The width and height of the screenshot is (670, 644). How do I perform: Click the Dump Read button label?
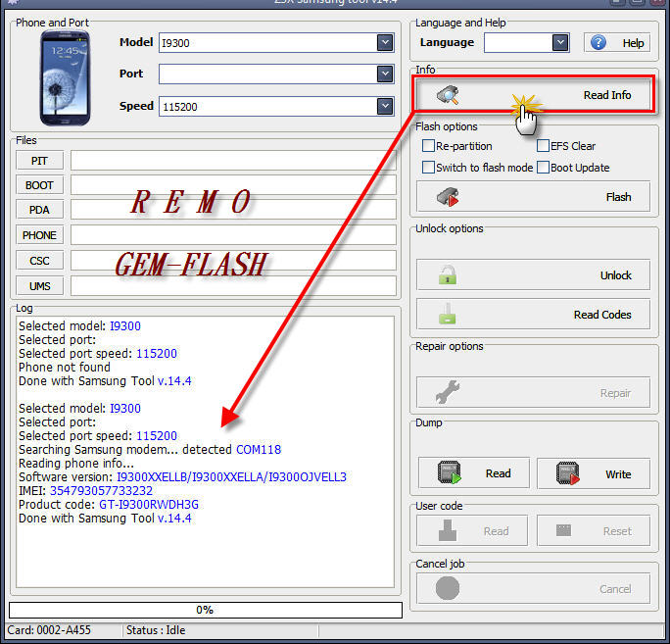499,473
